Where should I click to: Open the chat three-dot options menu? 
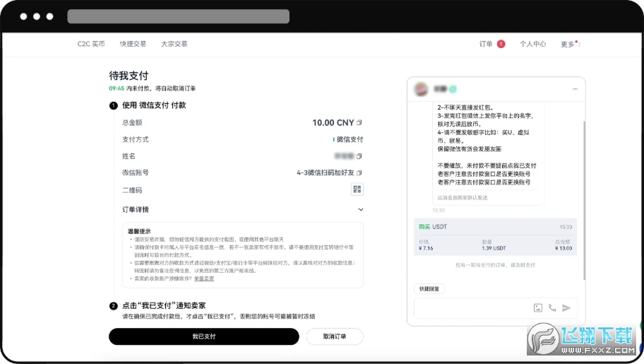(575, 89)
